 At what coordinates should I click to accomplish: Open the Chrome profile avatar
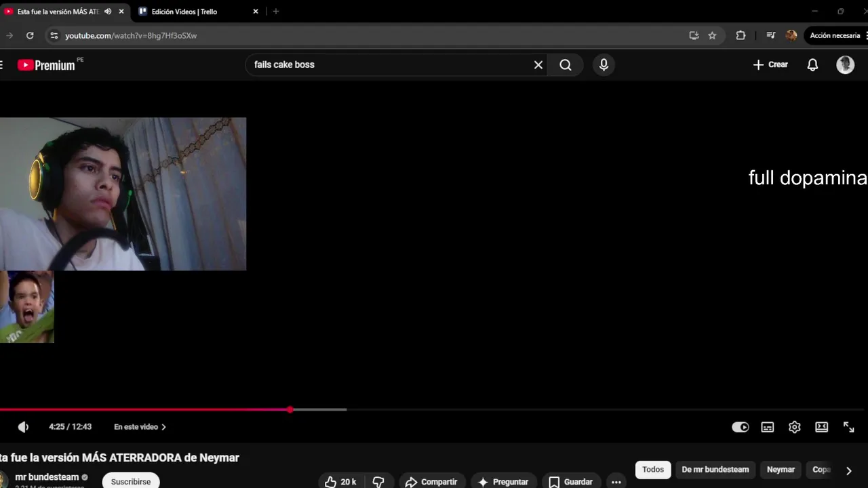click(x=791, y=35)
